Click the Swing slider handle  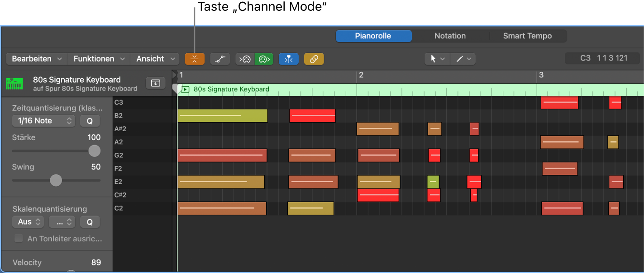click(56, 180)
